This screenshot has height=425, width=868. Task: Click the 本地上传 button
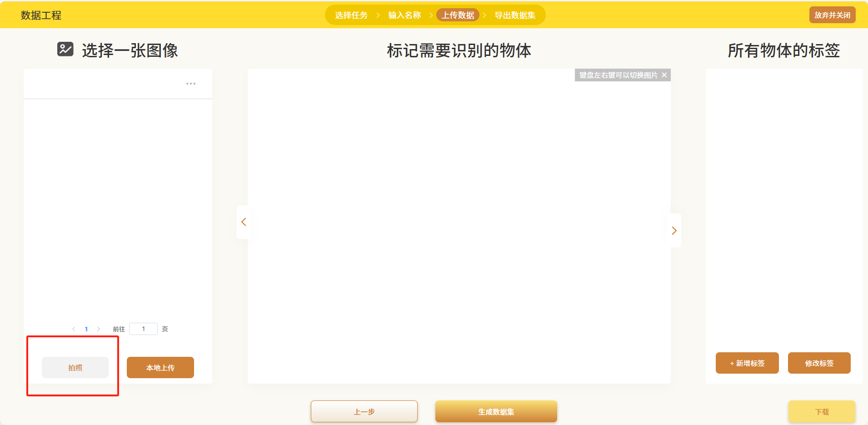pyautogui.click(x=160, y=367)
